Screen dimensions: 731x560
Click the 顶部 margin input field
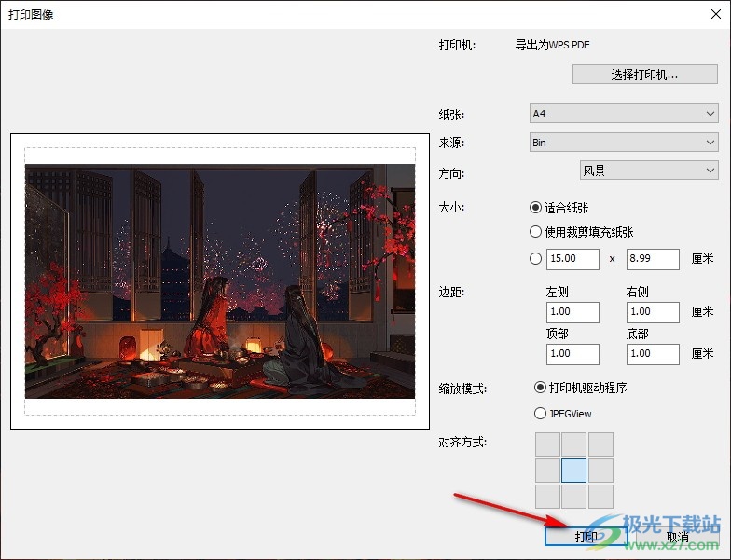coord(572,354)
